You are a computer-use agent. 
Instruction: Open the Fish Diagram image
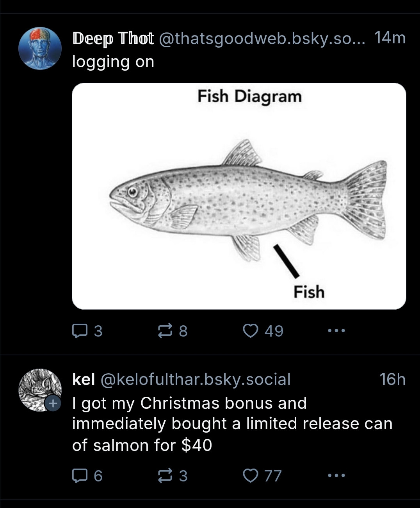239,196
